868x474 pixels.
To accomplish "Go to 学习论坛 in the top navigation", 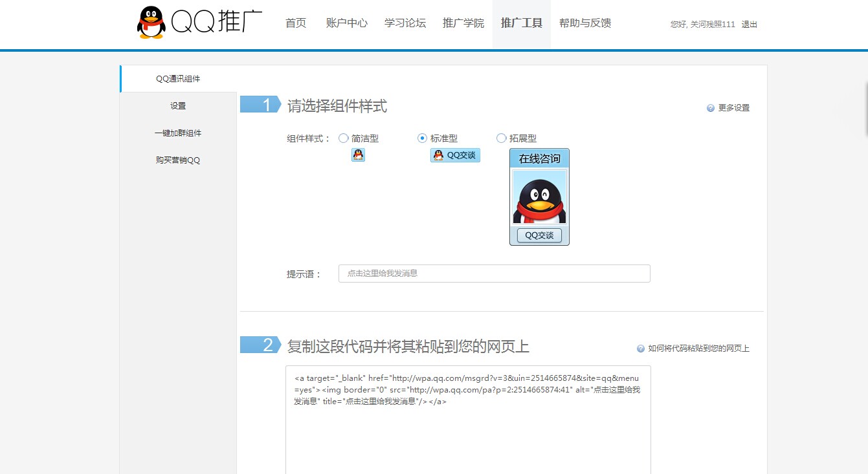I will [405, 23].
